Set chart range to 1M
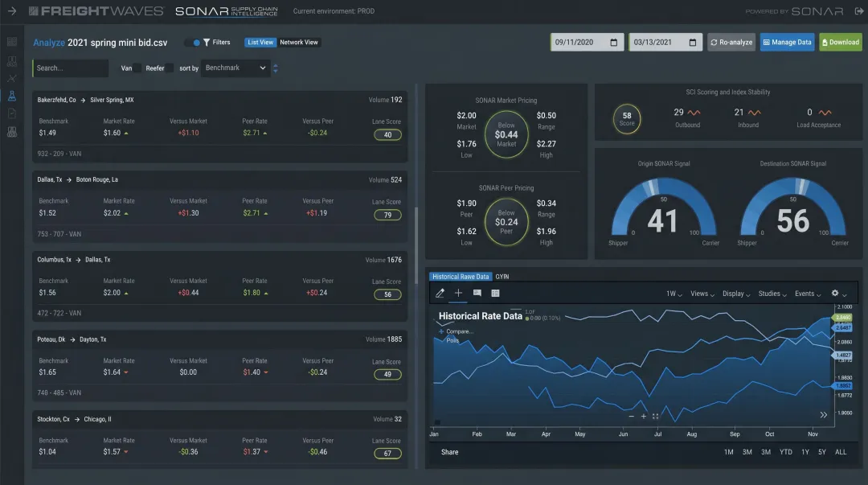This screenshot has width=868, height=485. 728,452
